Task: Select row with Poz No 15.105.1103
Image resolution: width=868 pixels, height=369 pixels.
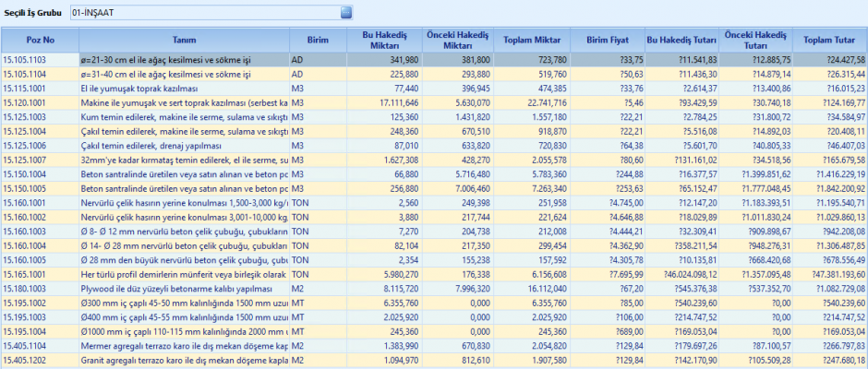Action: pyautogui.click(x=39, y=59)
